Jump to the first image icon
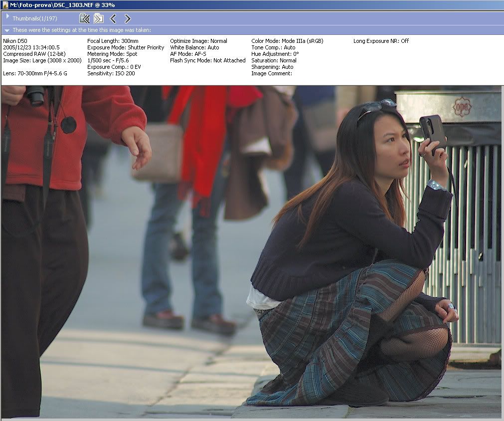This screenshot has height=421, width=504. point(84,18)
